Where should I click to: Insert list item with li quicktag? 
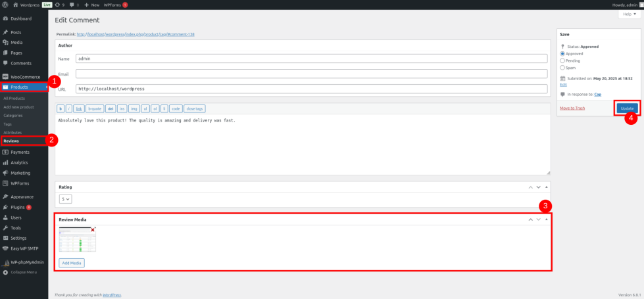point(164,108)
